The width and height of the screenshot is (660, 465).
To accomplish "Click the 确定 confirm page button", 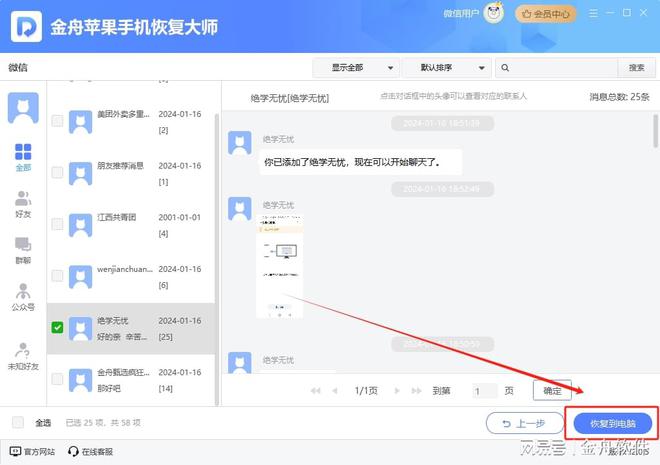I will (x=552, y=391).
